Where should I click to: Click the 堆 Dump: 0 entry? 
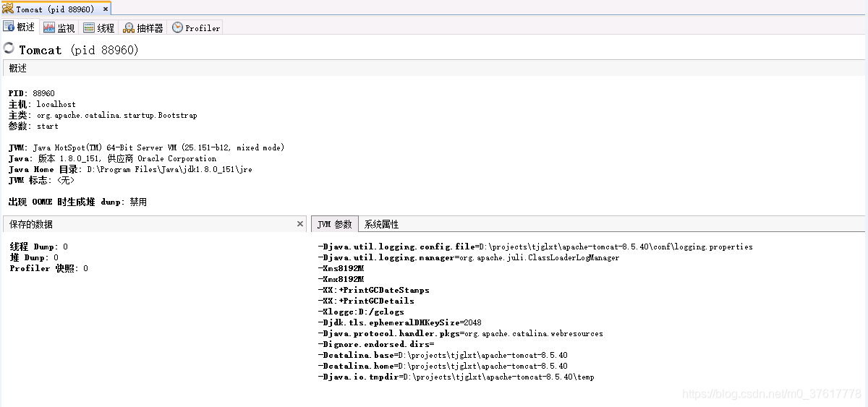(x=34, y=257)
